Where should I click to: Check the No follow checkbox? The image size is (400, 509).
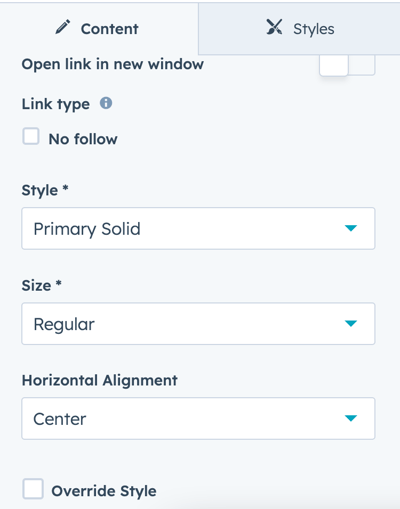pyautogui.click(x=31, y=137)
